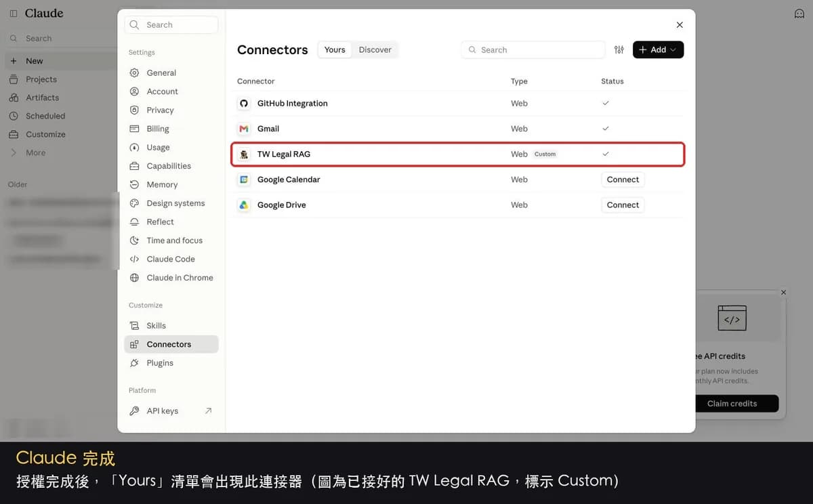Open the General settings page
This screenshot has width=813, height=504.
(x=171, y=73)
